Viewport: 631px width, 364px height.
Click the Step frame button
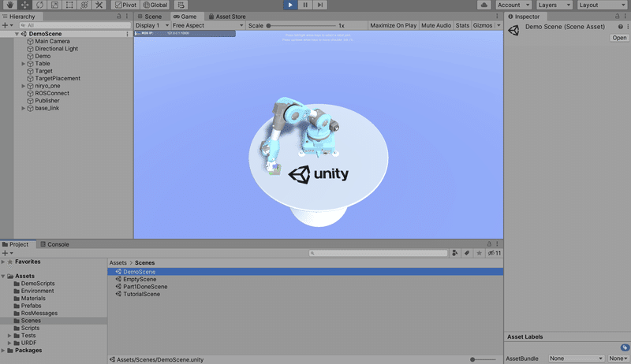point(320,5)
